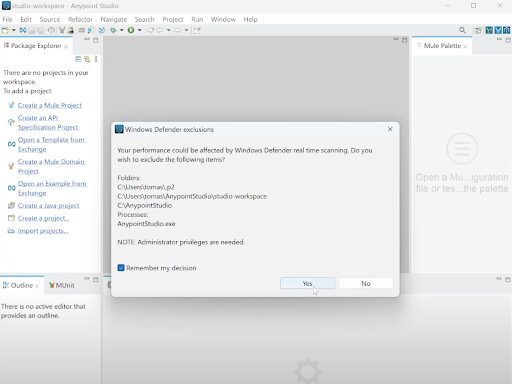Open the Source menu
512x384 pixels.
click(50, 19)
